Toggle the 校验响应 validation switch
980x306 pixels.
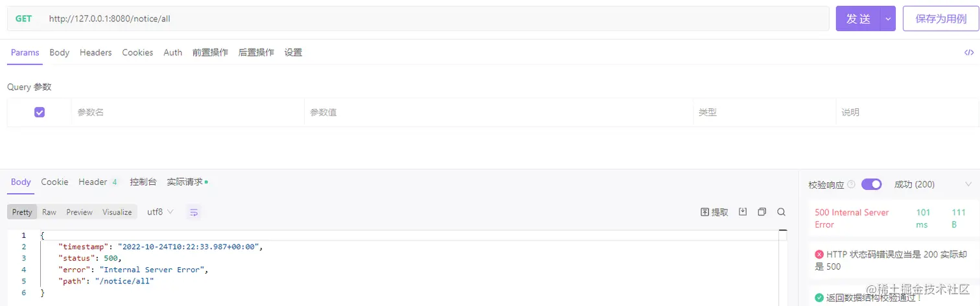pyautogui.click(x=871, y=185)
